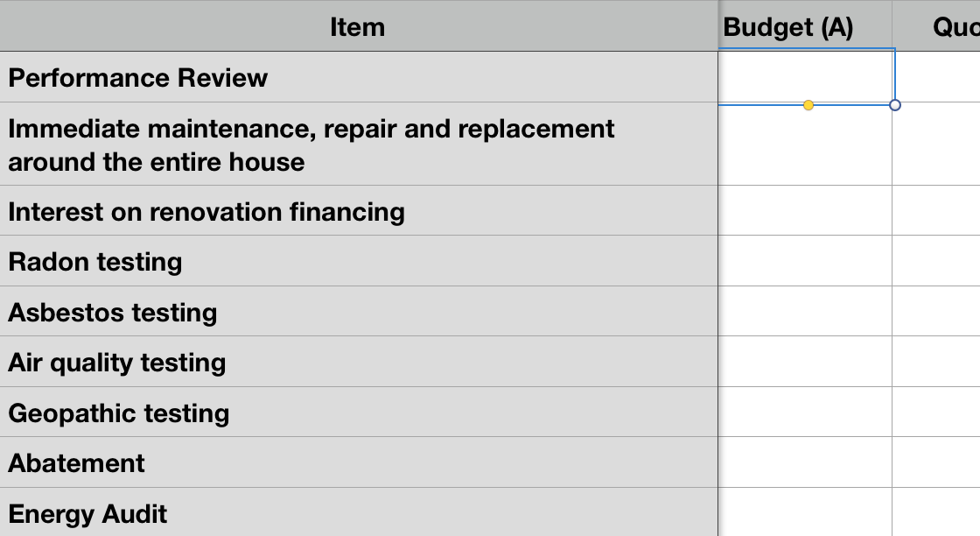
Task: Click the Budget cell beside Radon testing
Action: click(x=805, y=262)
